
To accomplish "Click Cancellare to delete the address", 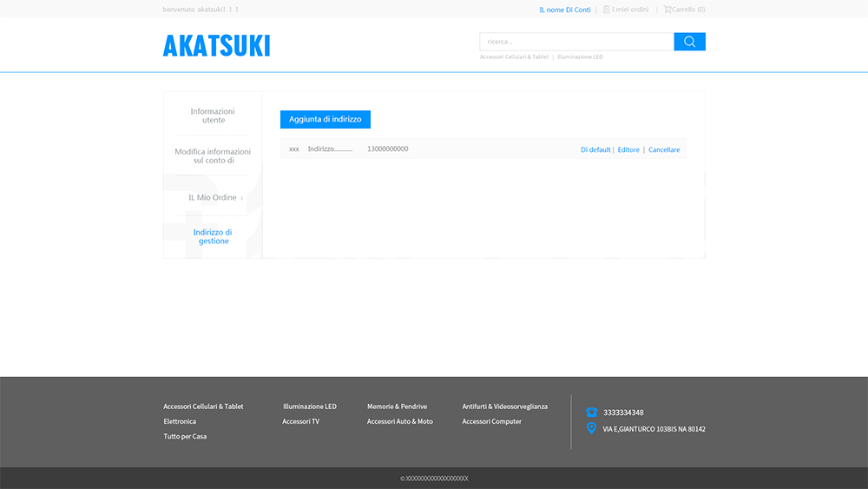I will (664, 150).
